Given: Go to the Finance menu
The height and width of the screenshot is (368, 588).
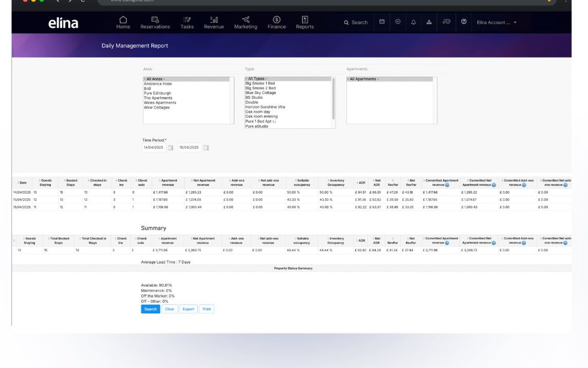Looking at the screenshot, I should [277, 23].
